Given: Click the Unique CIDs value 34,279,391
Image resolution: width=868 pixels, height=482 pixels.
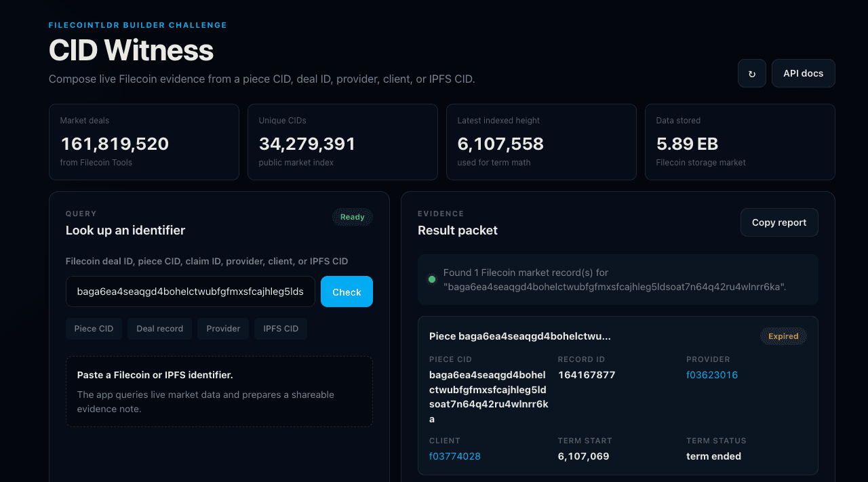Looking at the screenshot, I should (307, 144).
